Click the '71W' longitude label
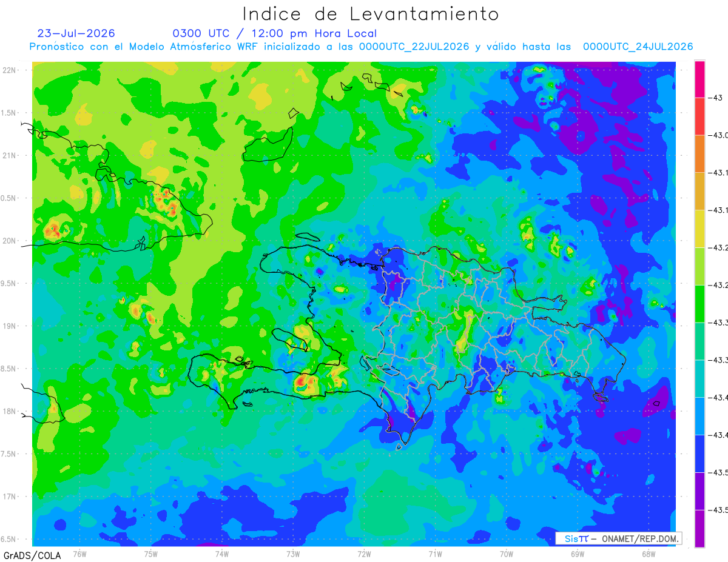This screenshot has width=728, height=562. (x=435, y=554)
